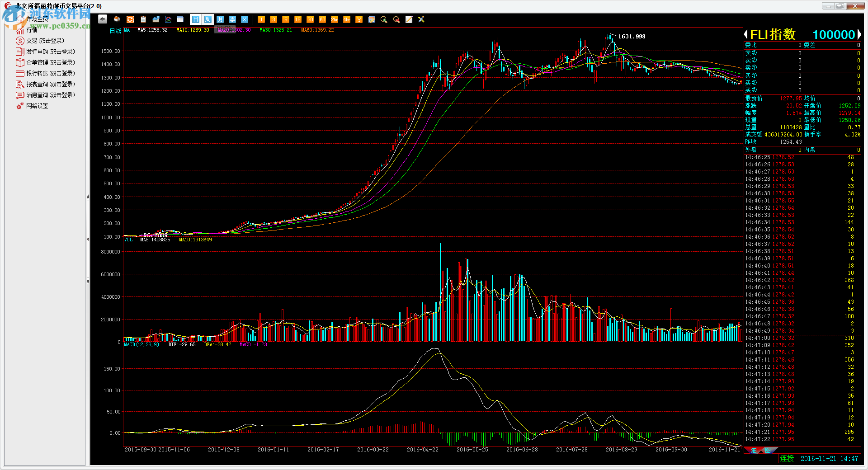
Task: Toggle the 日 daily period button
Action: point(195,19)
